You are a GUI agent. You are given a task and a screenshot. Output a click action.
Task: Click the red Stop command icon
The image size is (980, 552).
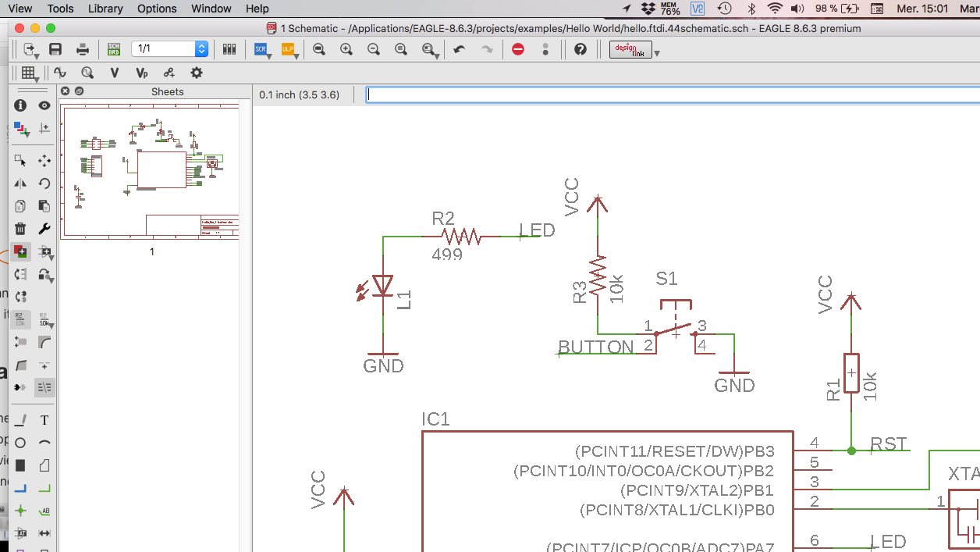click(518, 49)
